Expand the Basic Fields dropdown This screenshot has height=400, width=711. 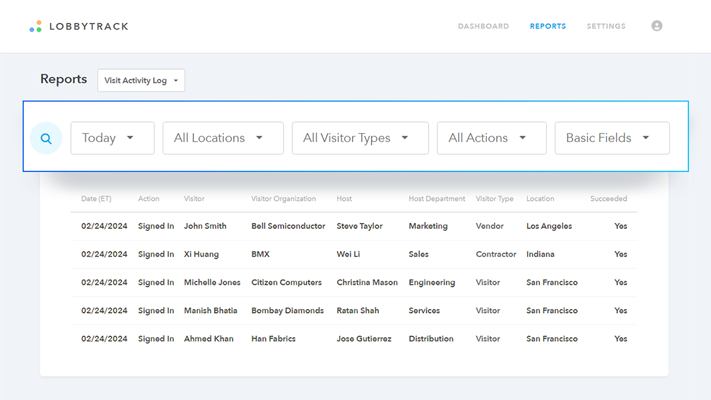tap(612, 138)
